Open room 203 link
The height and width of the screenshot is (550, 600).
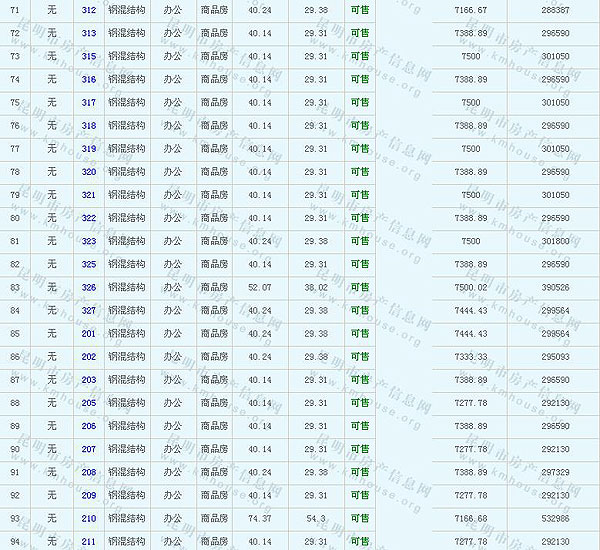[89, 380]
